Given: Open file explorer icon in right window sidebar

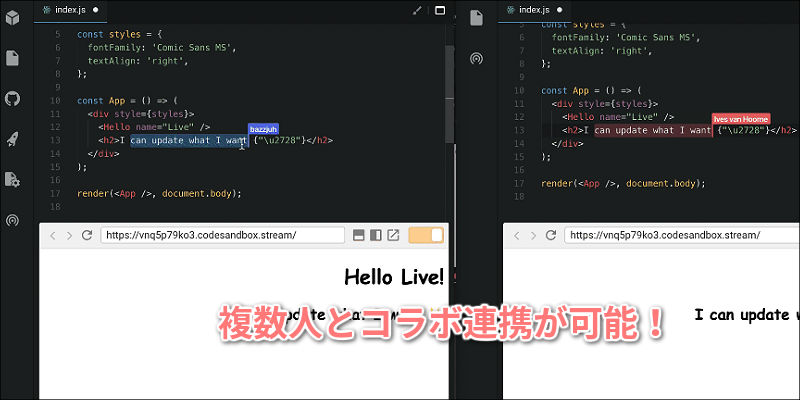Looking at the screenshot, I should point(476,18).
